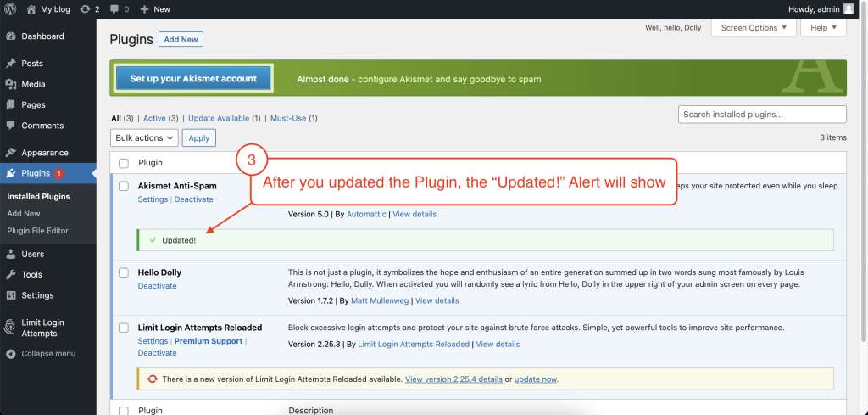This screenshot has width=868, height=415.
Task: Click the Appearance brush icon
Action: pyautogui.click(x=10, y=153)
